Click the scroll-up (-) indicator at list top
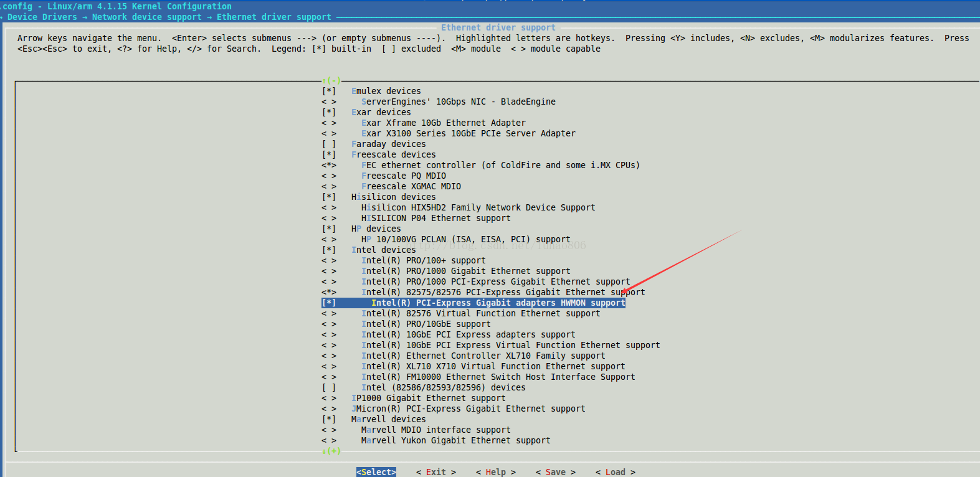Screen dimensions: 980x477 pyautogui.click(x=331, y=80)
